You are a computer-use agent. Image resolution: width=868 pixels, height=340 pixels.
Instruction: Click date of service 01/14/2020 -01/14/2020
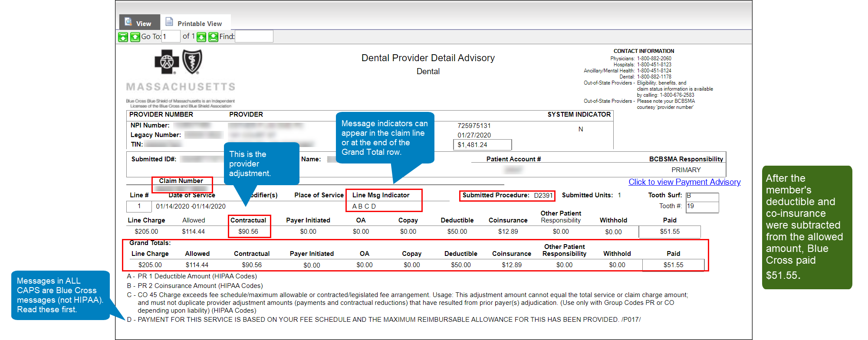tap(191, 206)
